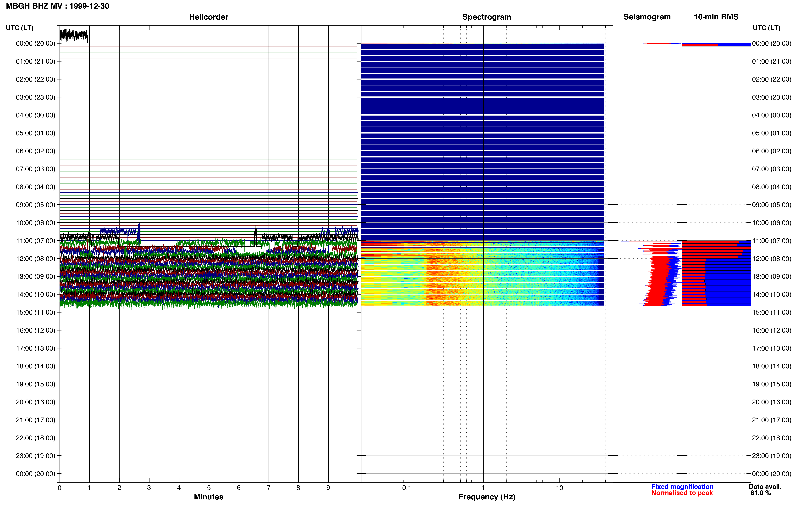Click the right 01:00 (21:00) time label

(772, 61)
